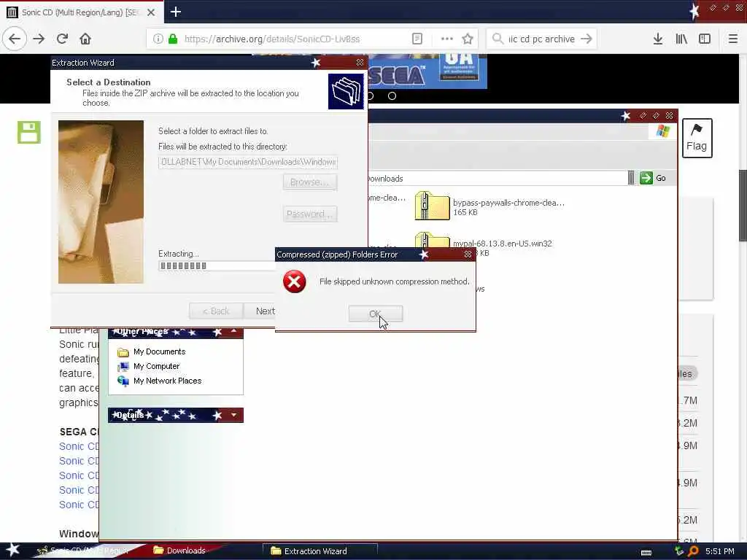Open Firefox library icon
747x560 pixels.
click(x=681, y=39)
